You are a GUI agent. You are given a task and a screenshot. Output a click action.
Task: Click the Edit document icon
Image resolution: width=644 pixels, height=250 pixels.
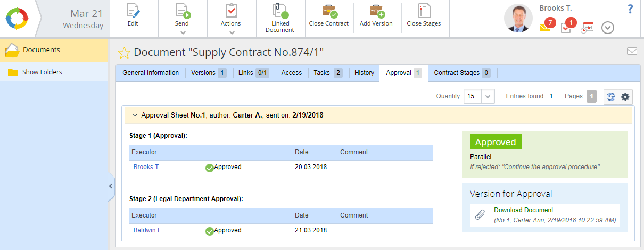coord(133,11)
